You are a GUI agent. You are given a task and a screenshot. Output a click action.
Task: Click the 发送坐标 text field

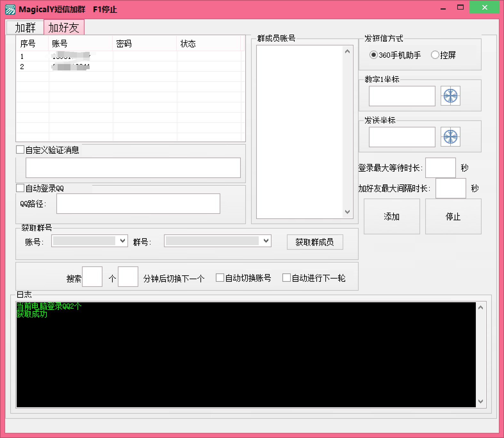point(402,137)
